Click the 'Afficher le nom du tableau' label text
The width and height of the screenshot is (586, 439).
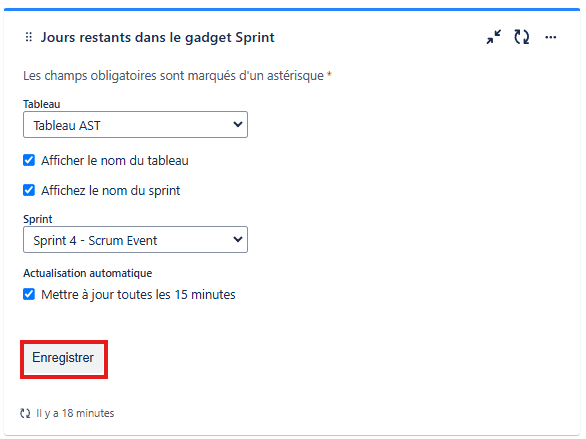click(x=115, y=161)
